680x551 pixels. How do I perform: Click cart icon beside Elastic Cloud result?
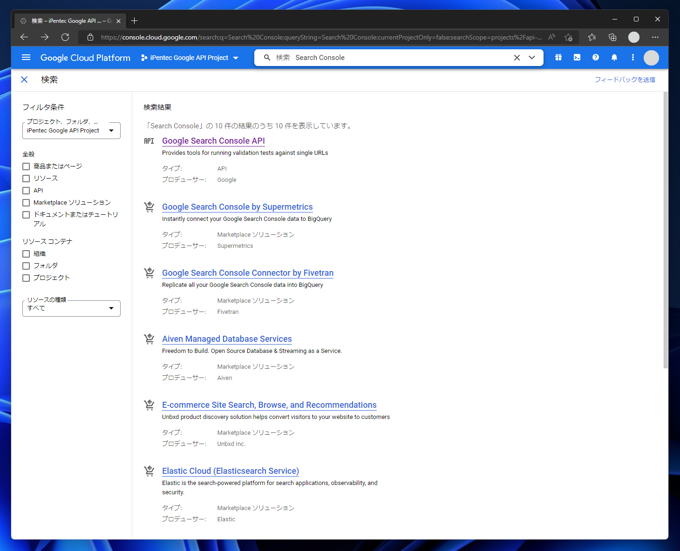pyautogui.click(x=149, y=471)
